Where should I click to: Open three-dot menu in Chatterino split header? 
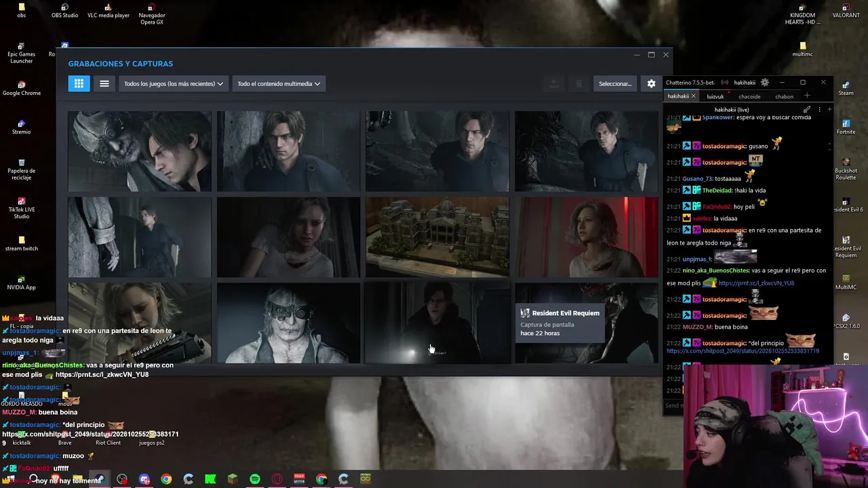pos(819,109)
